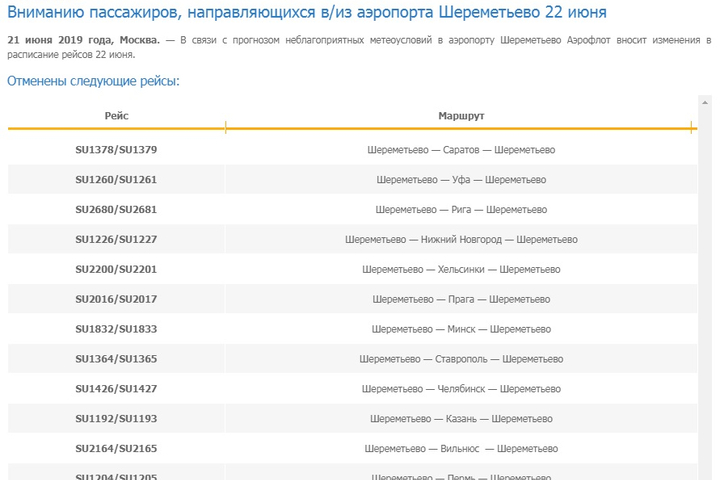Select flight cell SU2200/SU2201
The image size is (720, 480).
pos(116,269)
